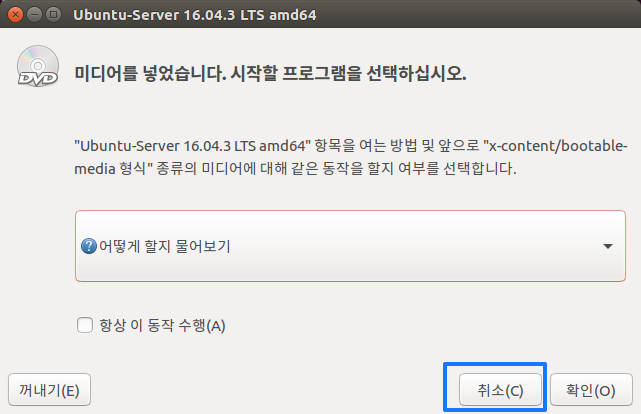Confirm with the 확인(O) button
641x414 pixels.
click(591, 390)
